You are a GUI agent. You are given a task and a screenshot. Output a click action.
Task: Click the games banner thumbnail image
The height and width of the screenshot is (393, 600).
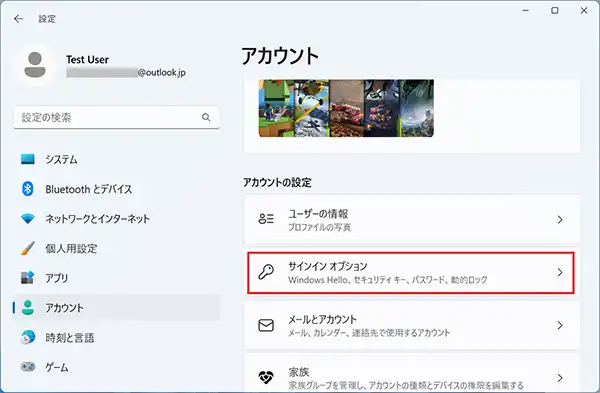(346, 108)
